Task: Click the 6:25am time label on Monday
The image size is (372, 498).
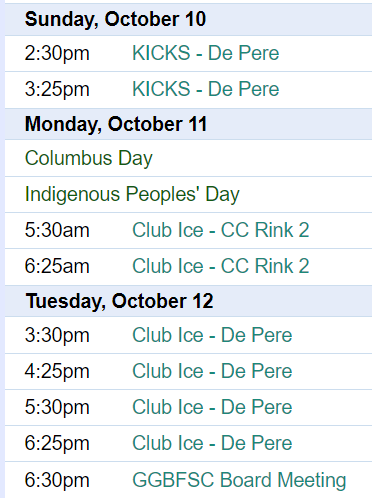Action: tap(57, 266)
